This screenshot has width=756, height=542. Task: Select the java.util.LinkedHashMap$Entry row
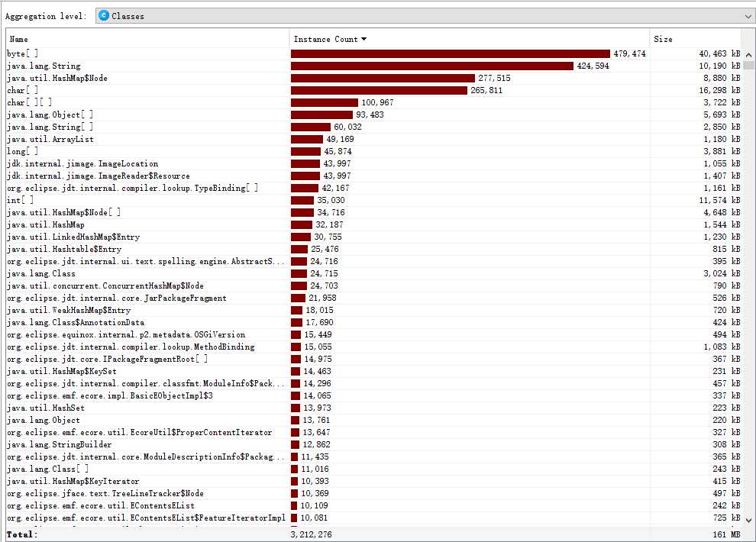[373, 237]
